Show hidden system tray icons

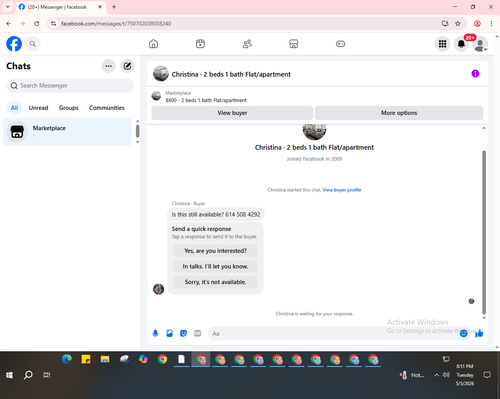(436, 375)
